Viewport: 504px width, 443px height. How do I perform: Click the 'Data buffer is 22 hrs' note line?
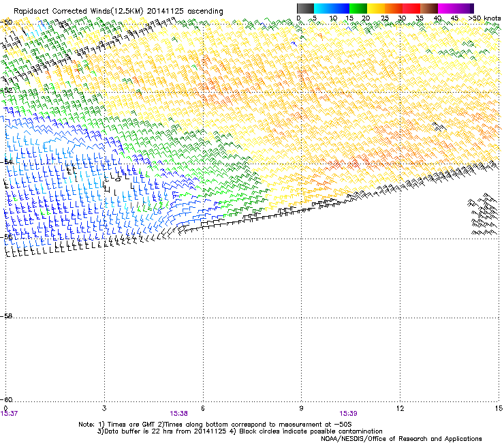point(240,431)
